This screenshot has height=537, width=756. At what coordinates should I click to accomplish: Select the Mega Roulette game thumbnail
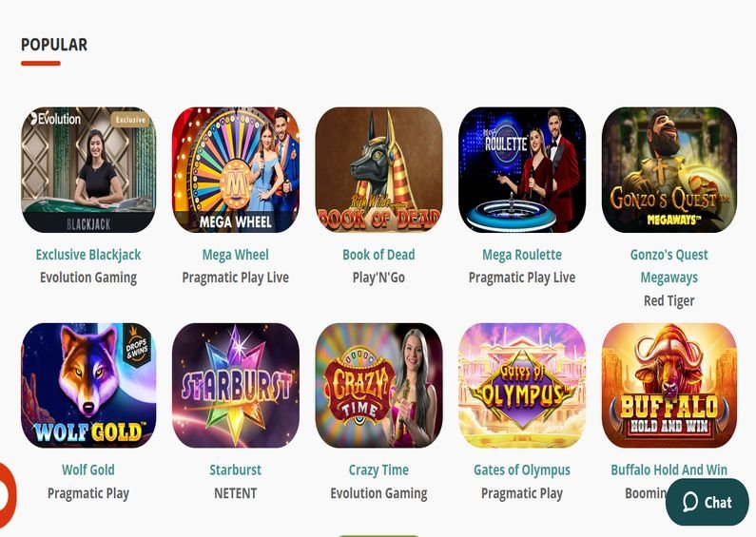click(x=522, y=170)
